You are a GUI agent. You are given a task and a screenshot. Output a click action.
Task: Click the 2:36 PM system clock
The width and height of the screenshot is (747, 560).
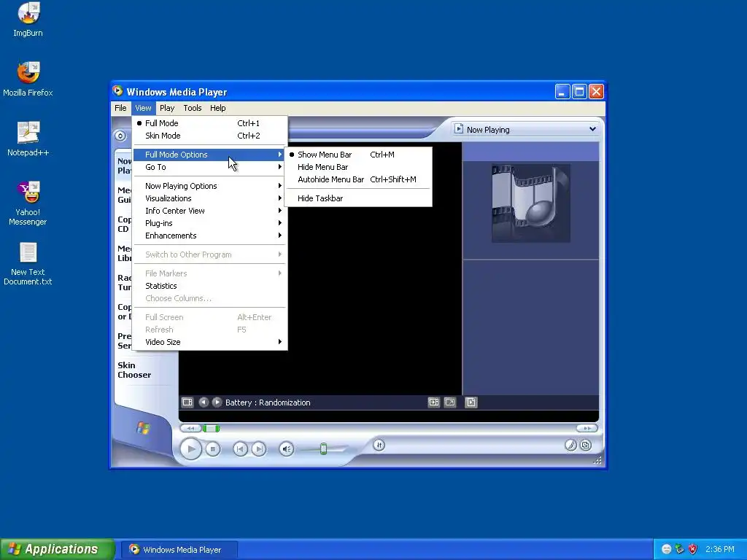pos(720,549)
